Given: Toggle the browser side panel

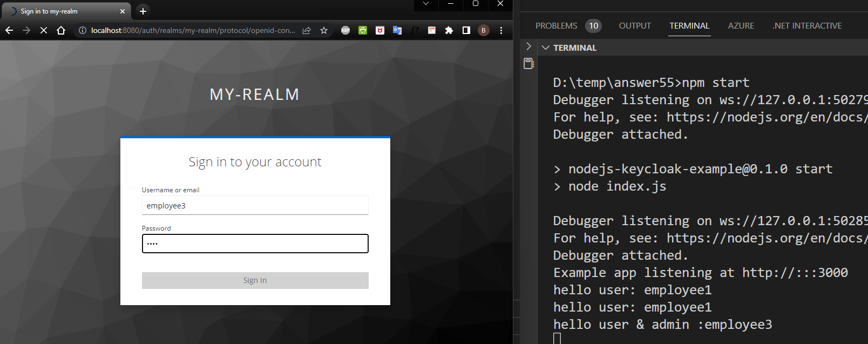Looking at the screenshot, I should coord(466,30).
